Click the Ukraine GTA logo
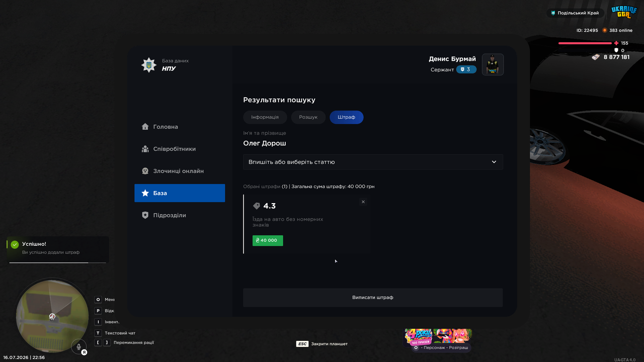644x362 pixels. click(x=624, y=12)
